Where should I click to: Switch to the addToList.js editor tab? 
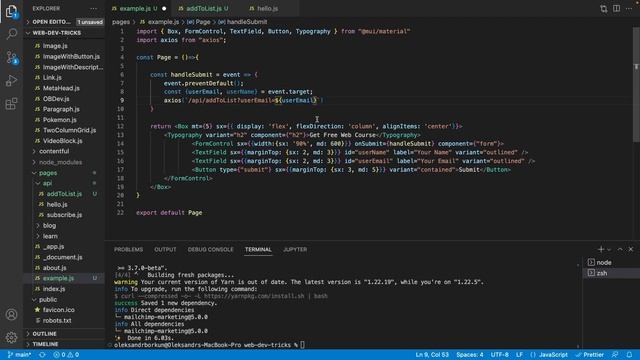coord(207,9)
